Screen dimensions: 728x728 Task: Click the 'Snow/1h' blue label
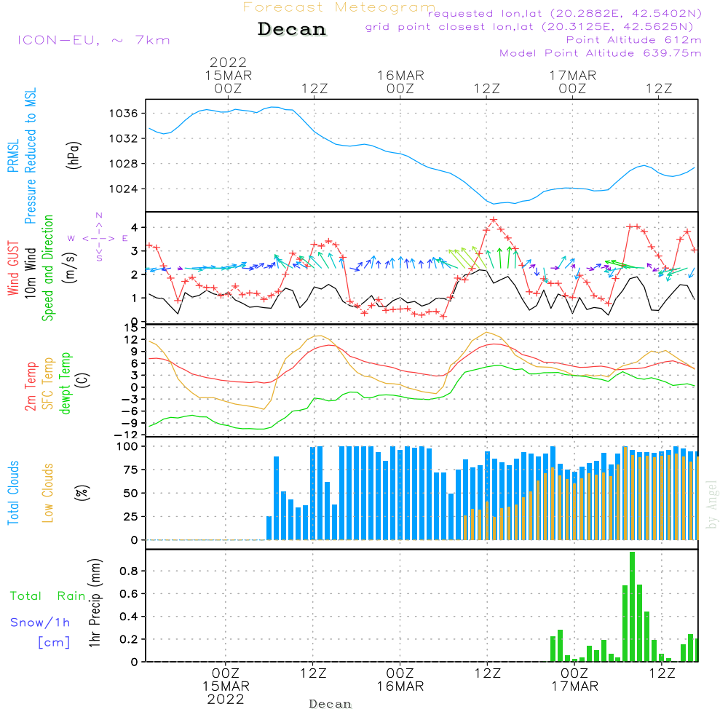(x=40, y=622)
